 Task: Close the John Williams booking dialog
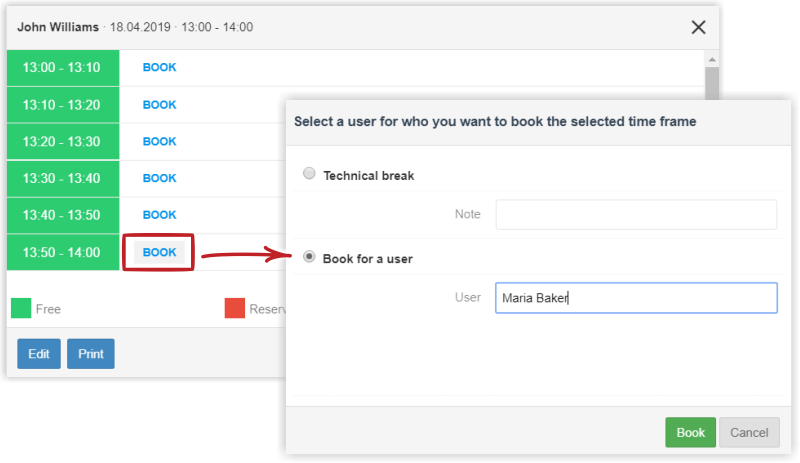pos(698,27)
